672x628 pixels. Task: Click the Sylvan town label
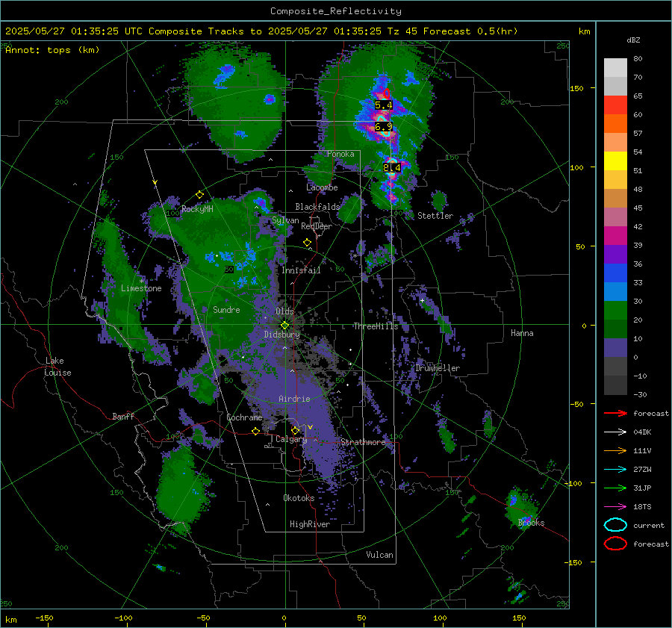point(285,220)
